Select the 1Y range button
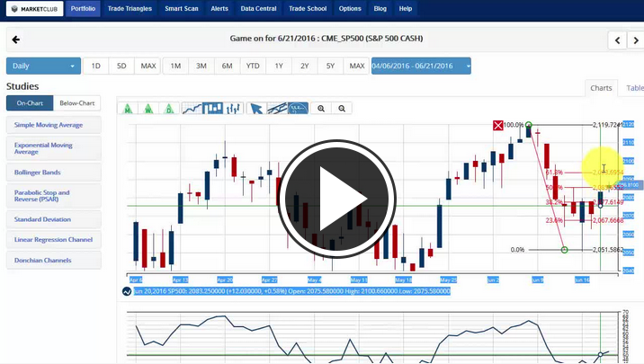 click(x=279, y=67)
